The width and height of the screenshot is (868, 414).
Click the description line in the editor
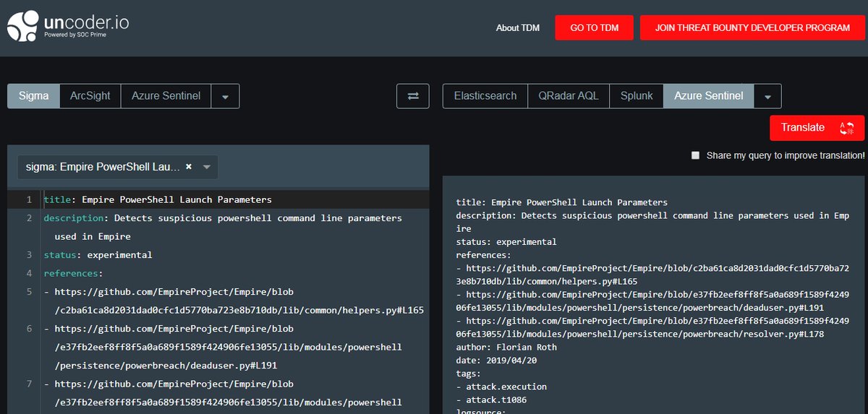point(223,227)
